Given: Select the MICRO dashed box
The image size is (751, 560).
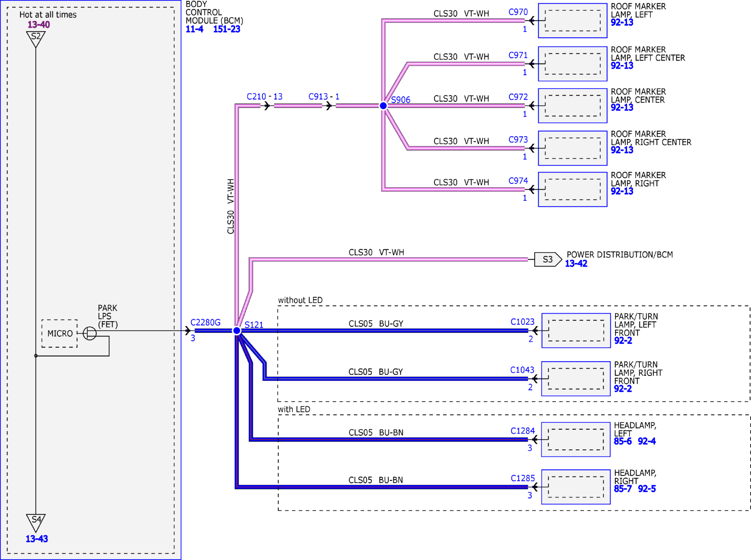Looking at the screenshot, I should pyautogui.click(x=60, y=333).
